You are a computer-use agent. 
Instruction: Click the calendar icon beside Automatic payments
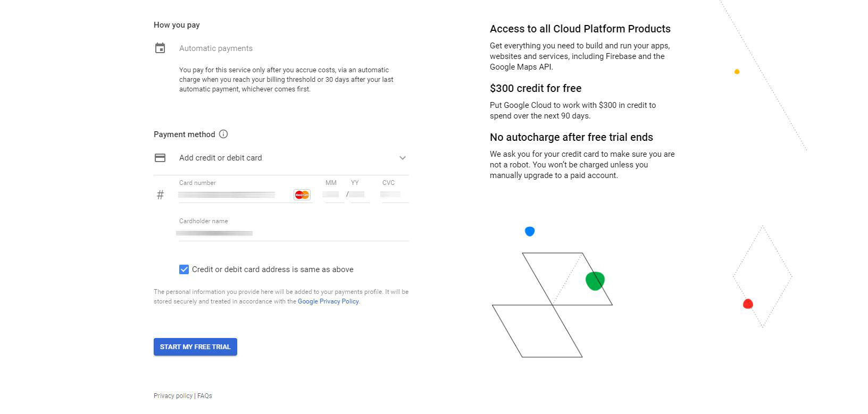(160, 48)
